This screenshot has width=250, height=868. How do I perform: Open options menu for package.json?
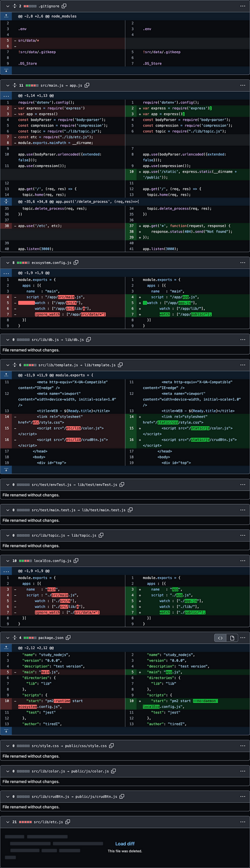click(x=243, y=637)
